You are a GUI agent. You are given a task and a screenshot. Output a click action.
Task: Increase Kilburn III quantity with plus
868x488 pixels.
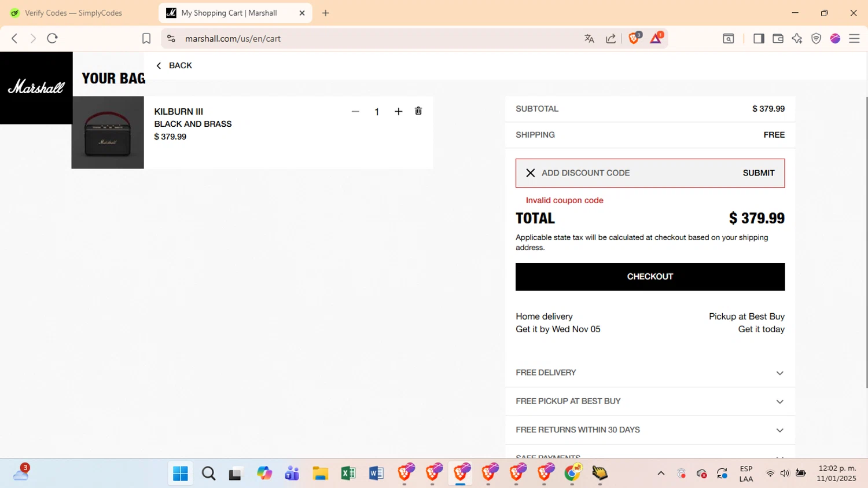[x=398, y=112]
